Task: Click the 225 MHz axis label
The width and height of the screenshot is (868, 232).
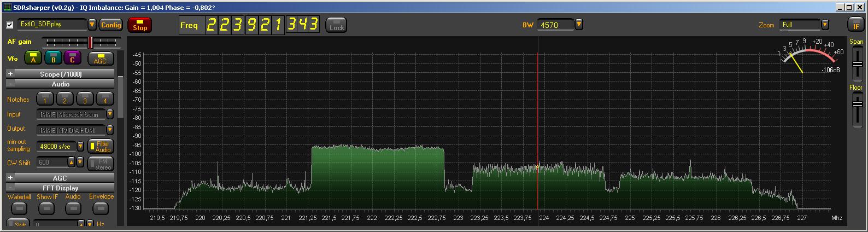Action: point(630,218)
